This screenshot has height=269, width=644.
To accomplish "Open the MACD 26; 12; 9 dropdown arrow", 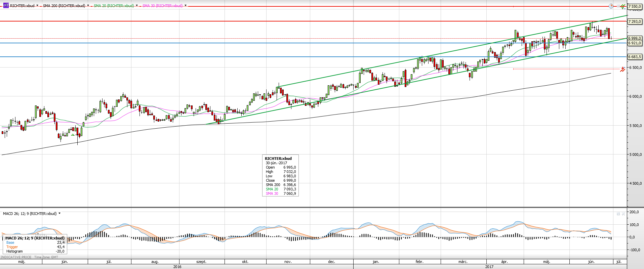I will [59, 213].
